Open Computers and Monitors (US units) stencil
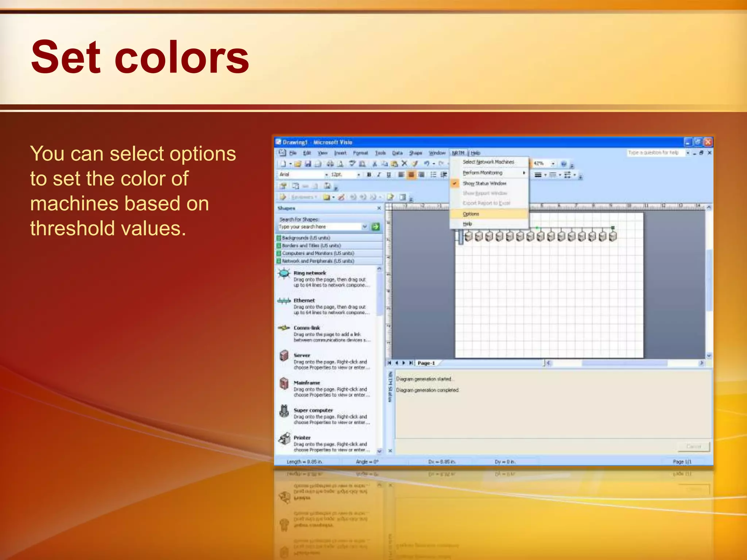The width and height of the screenshot is (747, 560). coord(329,253)
